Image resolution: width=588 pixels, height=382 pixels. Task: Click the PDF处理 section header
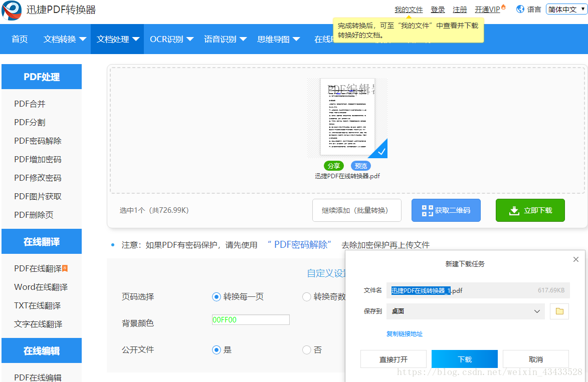[42, 77]
